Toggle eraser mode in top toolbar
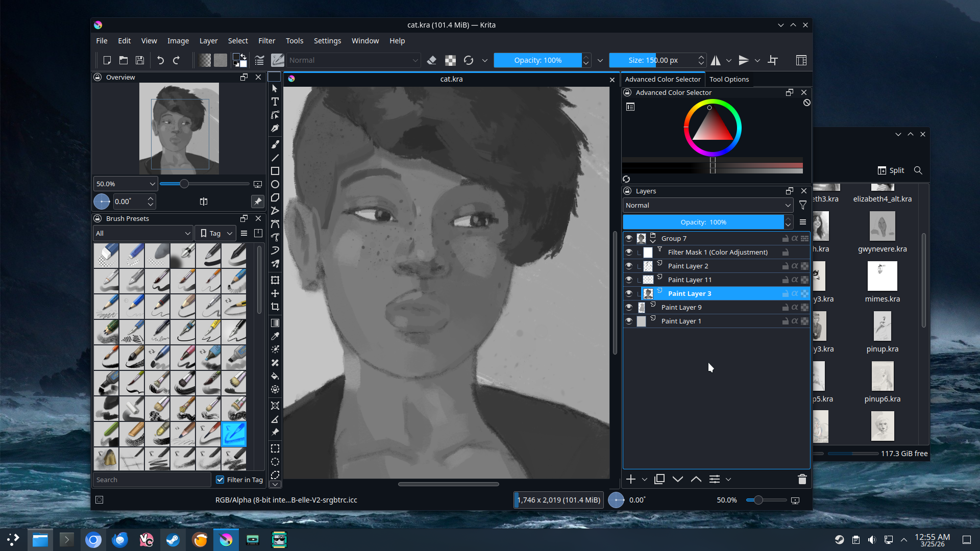 pyautogui.click(x=431, y=60)
